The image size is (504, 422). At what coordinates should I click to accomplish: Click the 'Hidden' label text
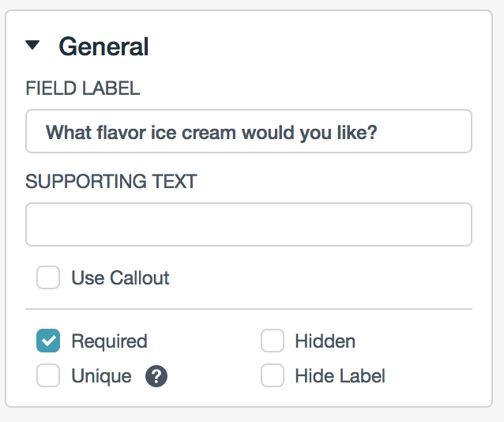pos(325,341)
